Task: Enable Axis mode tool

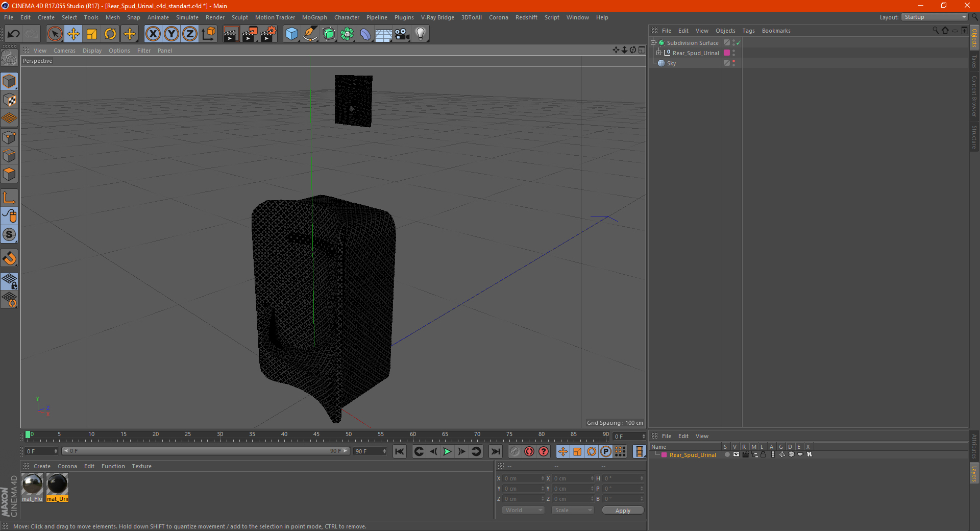Action: pyautogui.click(x=9, y=198)
